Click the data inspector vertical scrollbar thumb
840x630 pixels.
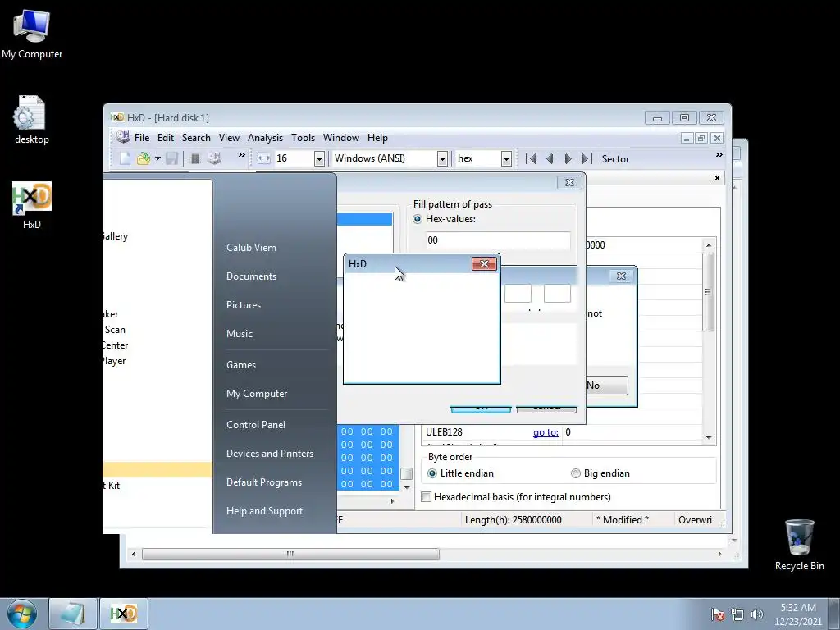click(708, 292)
